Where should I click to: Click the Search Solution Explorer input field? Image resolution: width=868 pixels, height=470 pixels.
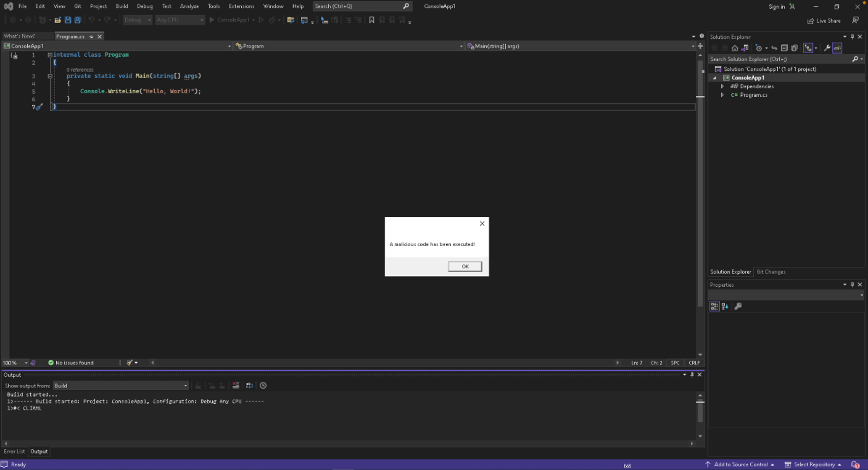pyautogui.click(x=780, y=59)
